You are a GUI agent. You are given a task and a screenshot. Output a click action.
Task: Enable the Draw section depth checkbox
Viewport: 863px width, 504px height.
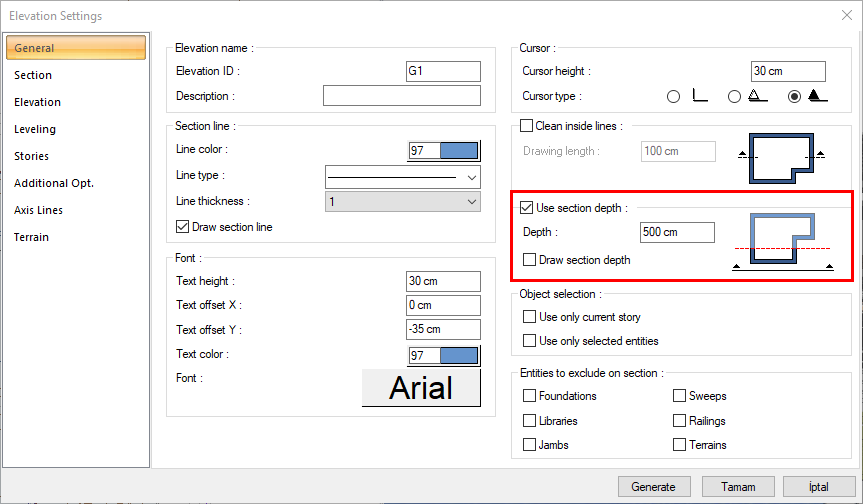pos(530,260)
